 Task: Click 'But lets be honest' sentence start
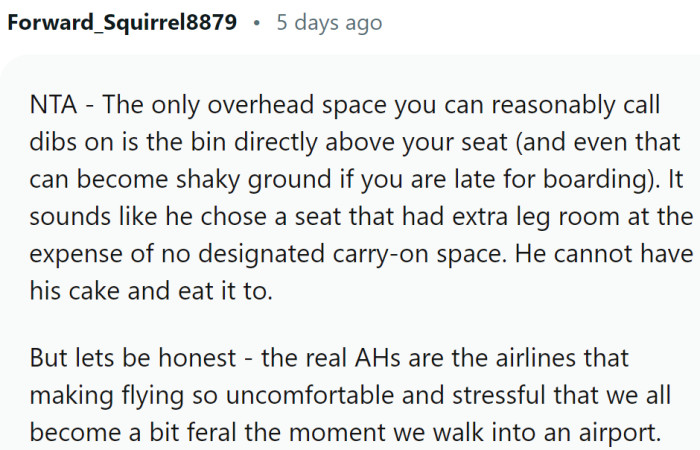coord(133,358)
